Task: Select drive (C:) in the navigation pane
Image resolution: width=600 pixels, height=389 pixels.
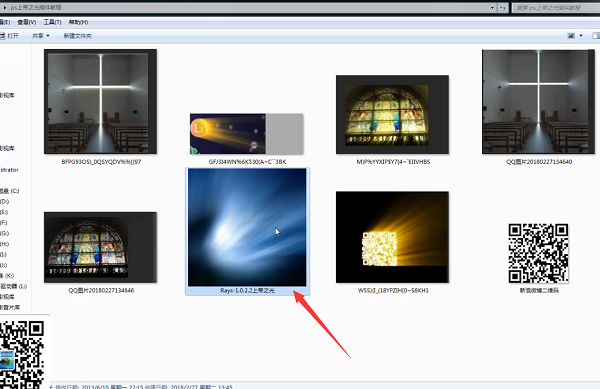Action: [x=10, y=190]
